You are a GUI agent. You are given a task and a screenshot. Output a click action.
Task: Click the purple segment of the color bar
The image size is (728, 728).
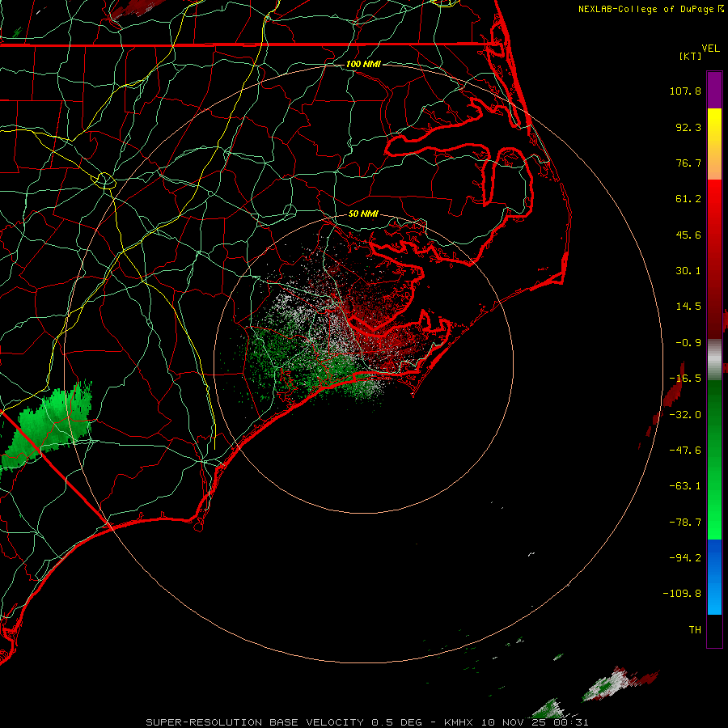click(714, 90)
